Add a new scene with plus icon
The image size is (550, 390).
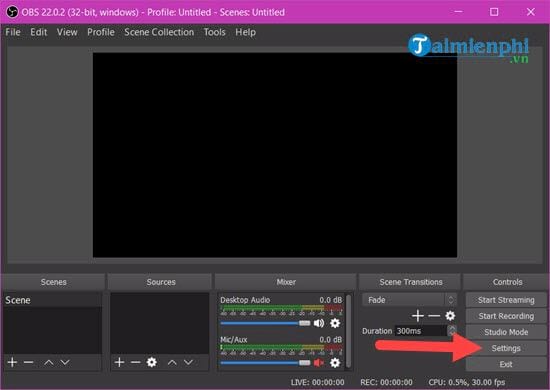(x=12, y=362)
